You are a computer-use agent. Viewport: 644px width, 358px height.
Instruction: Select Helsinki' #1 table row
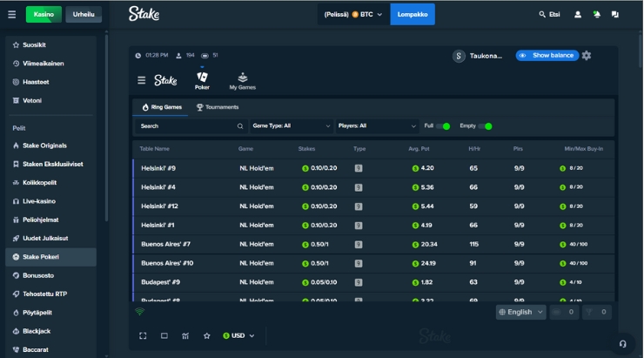click(373, 226)
